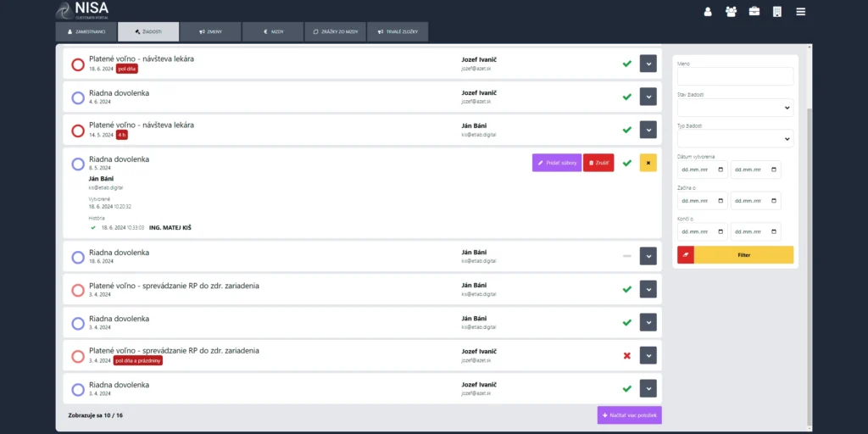Go to the Mzdy tab

[x=273, y=32]
